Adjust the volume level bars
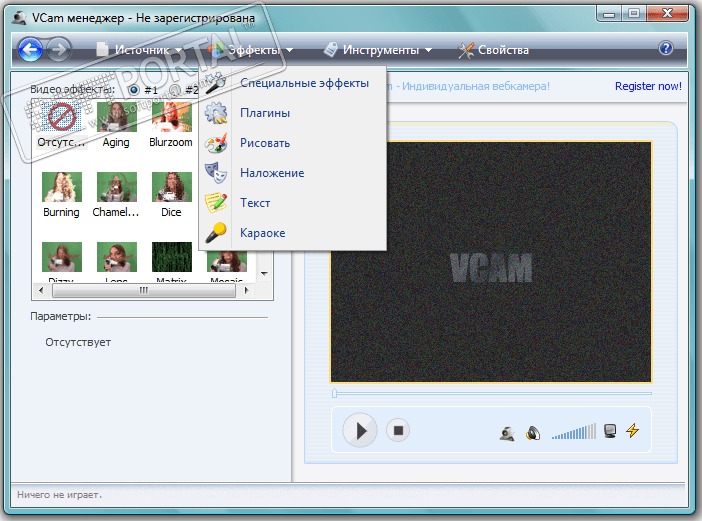This screenshot has width=702, height=521. (574, 431)
